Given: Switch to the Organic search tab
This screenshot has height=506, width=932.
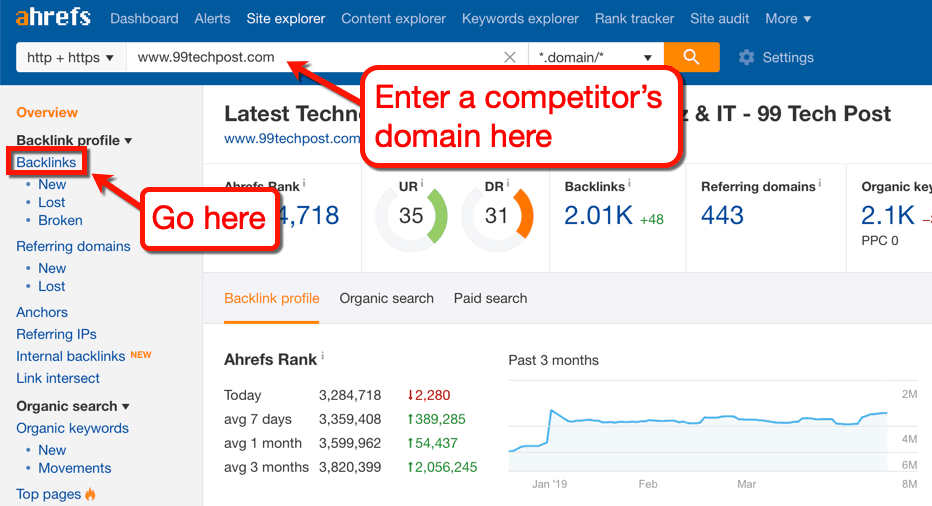Looking at the screenshot, I should click(x=386, y=298).
